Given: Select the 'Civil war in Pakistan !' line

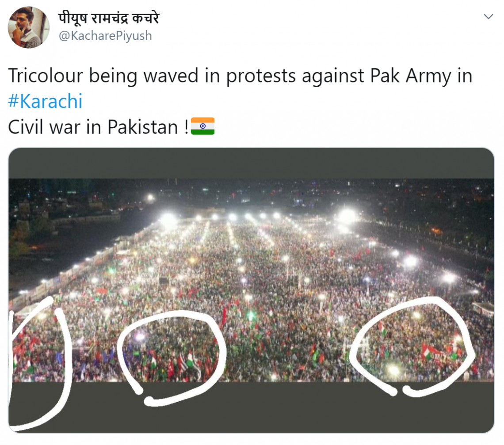Looking at the screenshot, I should click(98, 127).
